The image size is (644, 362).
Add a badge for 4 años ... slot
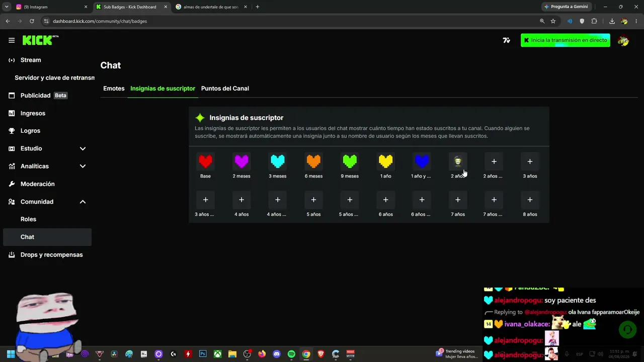[x=278, y=200]
